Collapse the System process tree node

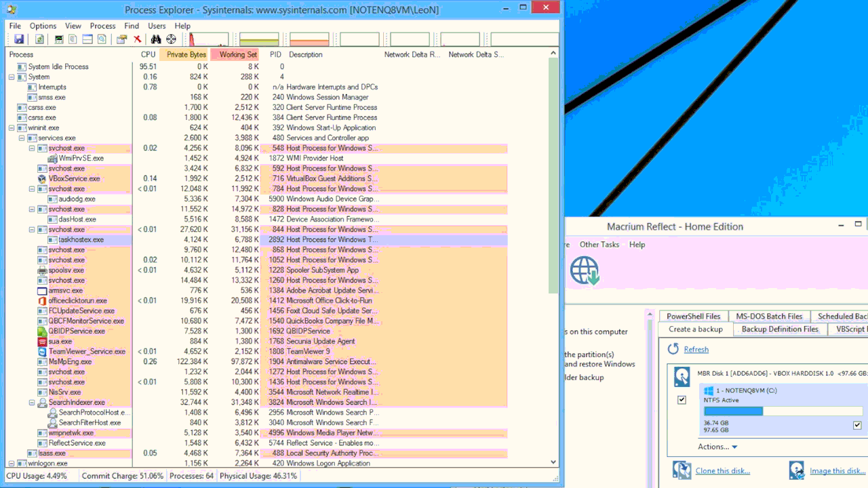pyautogui.click(x=12, y=77)
